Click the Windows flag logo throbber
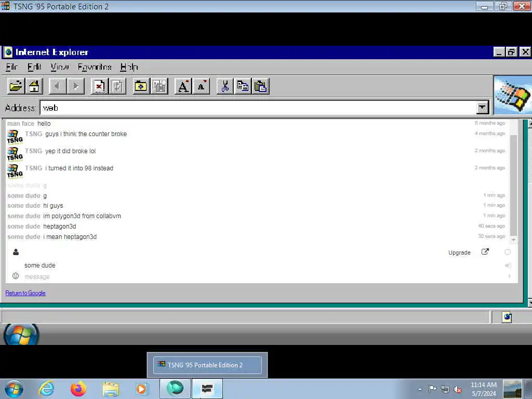This screenshot has width=532, height=399. 513,95
